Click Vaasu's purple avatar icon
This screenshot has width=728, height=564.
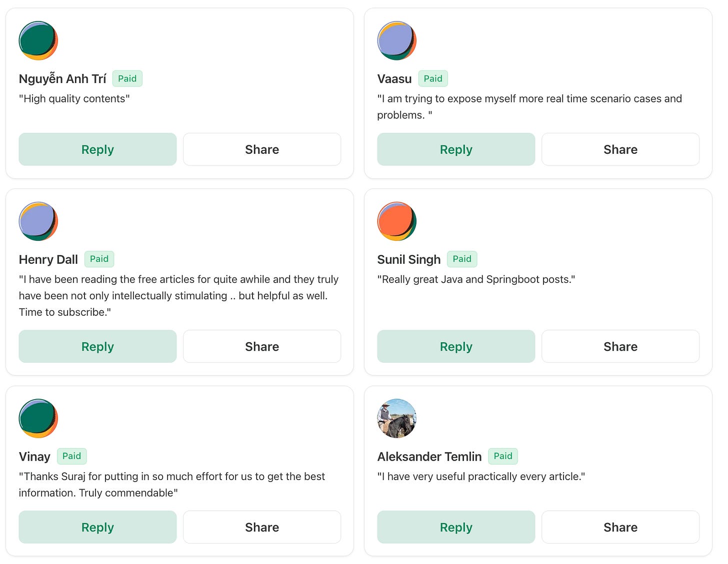click(397, 40)
